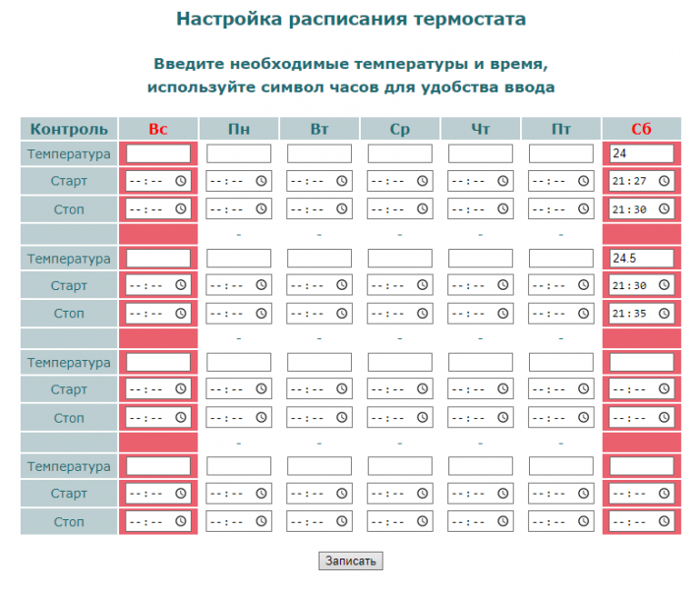Viewport: 700px width, 590px height.
Task: Click Контроль column header
Action: pos(69,129)
